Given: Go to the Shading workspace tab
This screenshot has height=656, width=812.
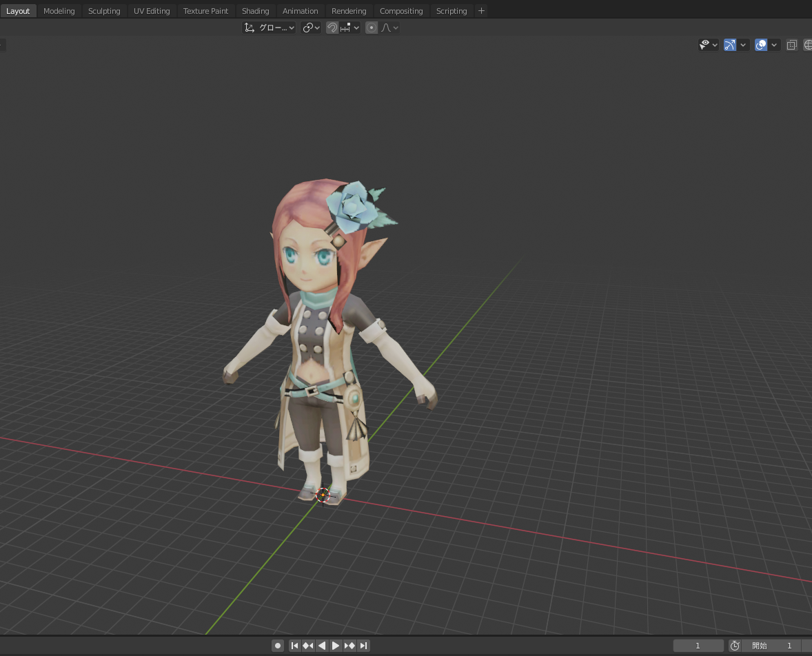Looking at the screenshot, I should (255, 11).
